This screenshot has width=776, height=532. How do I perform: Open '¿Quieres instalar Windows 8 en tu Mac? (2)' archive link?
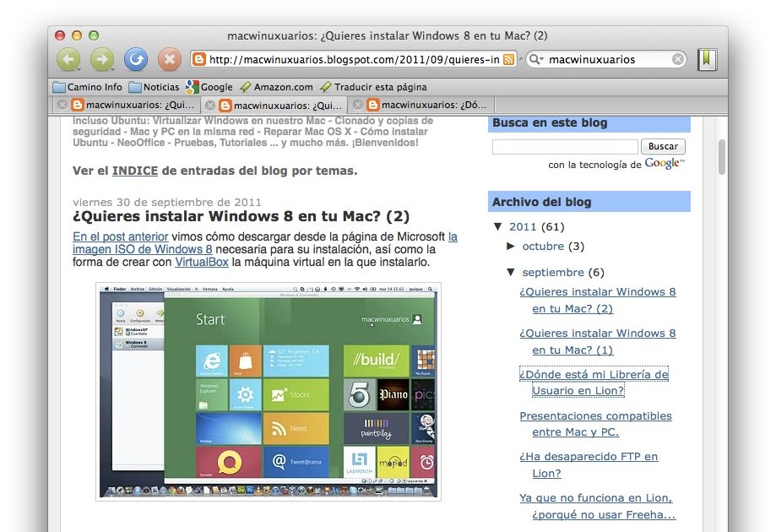pyautogui.click(x=597, y=300)
